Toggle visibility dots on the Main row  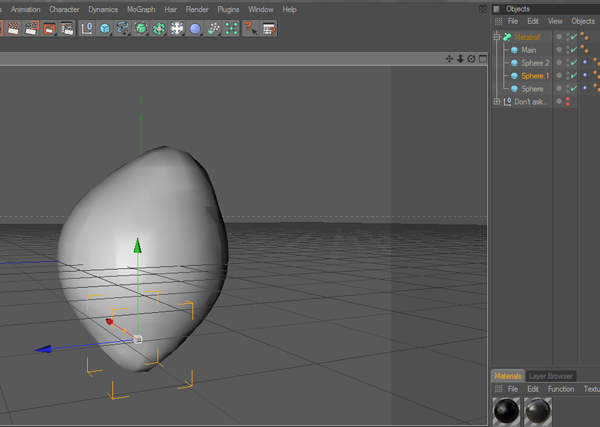pyautogui.click(x=568, y=50)
